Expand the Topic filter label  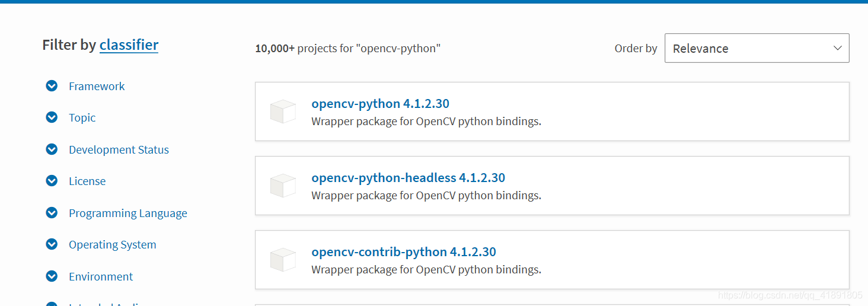(82, 117)
